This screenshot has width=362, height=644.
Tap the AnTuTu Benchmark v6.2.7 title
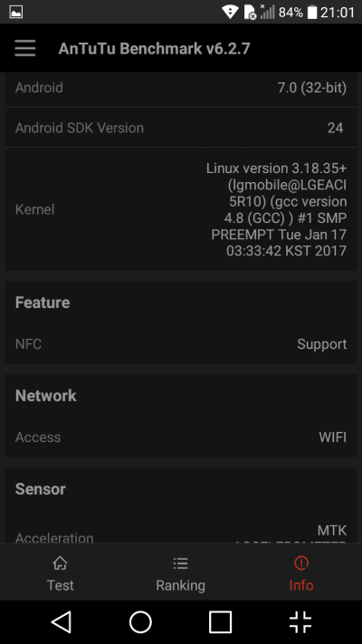click(x=155, y=49)
